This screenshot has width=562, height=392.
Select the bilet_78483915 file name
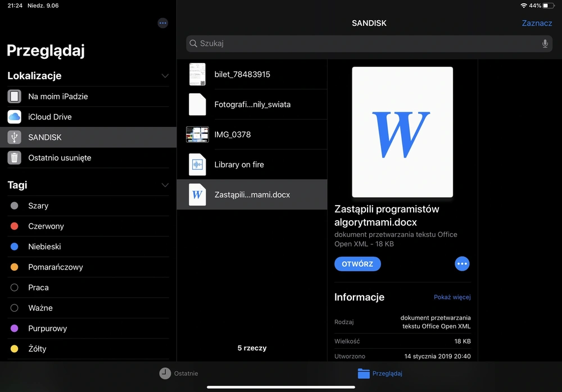point(242,74)
